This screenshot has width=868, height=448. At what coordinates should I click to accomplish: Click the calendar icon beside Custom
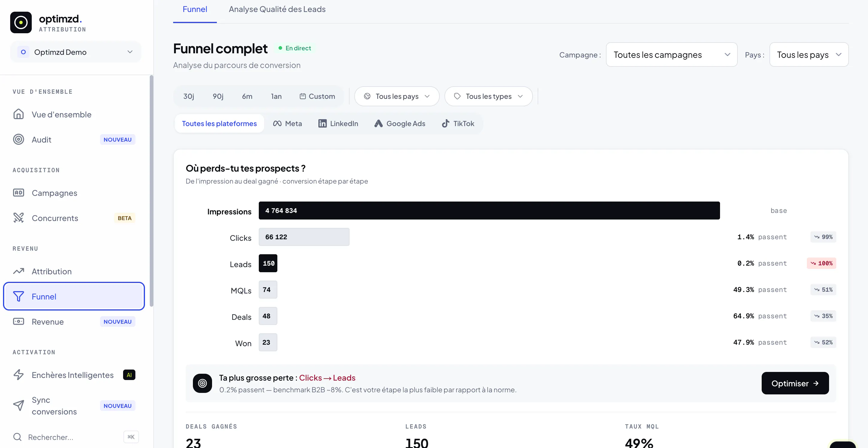tap(303, 96)
